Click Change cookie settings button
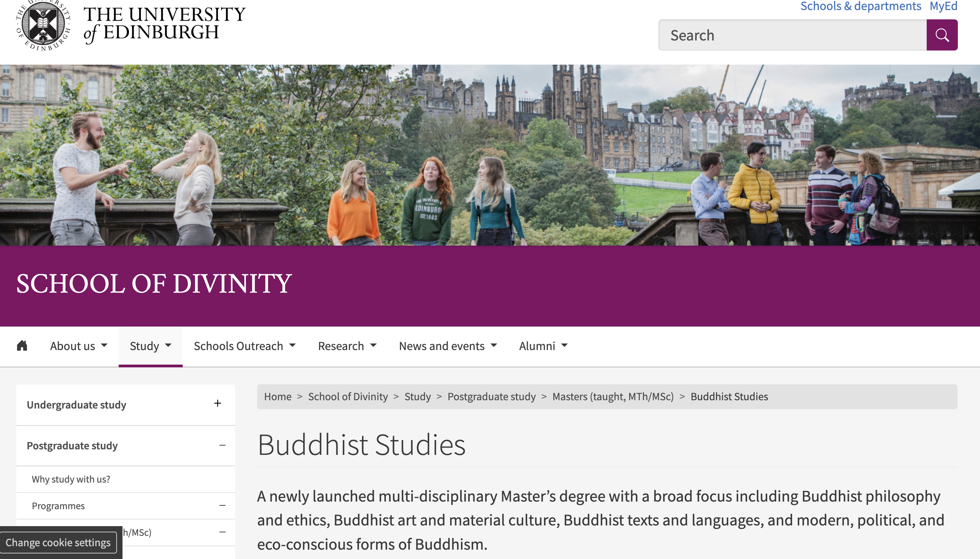The height and width of the screenshot is (559, 980). click(x=58, y=542)
